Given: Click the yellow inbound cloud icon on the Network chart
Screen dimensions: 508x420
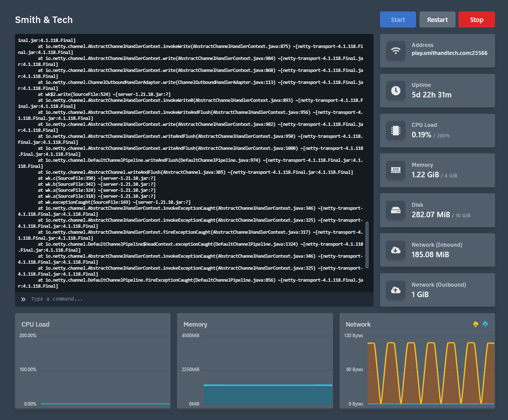Looking at the screenshot, I should [475, 325].
